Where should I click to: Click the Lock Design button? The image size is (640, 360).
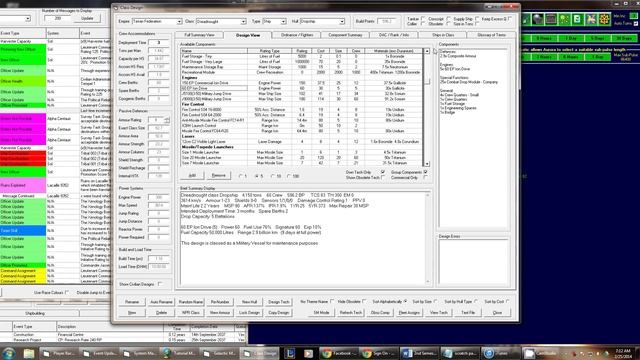pyautogui.click(x=249, y=313)
